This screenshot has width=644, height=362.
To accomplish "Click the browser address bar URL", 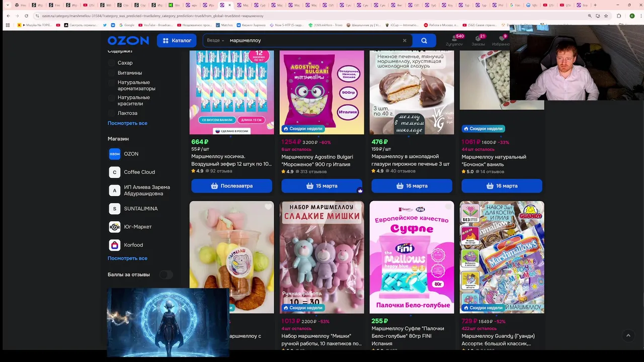I will (152, 16).
